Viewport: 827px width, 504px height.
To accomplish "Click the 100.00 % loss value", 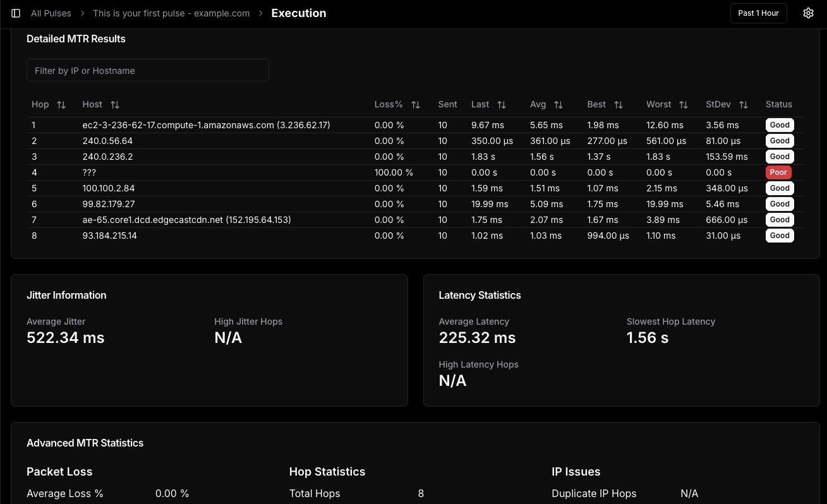I will click(394, 172).
